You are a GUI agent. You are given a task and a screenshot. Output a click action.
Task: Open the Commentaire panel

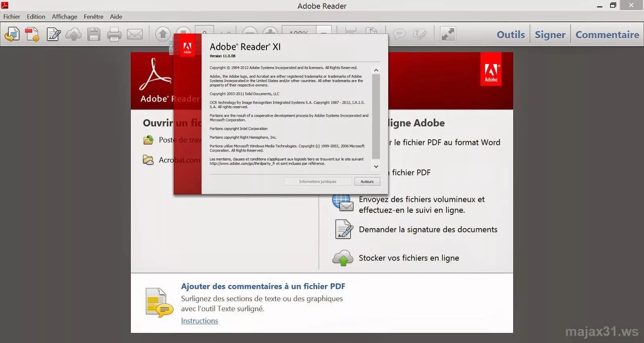607,35
